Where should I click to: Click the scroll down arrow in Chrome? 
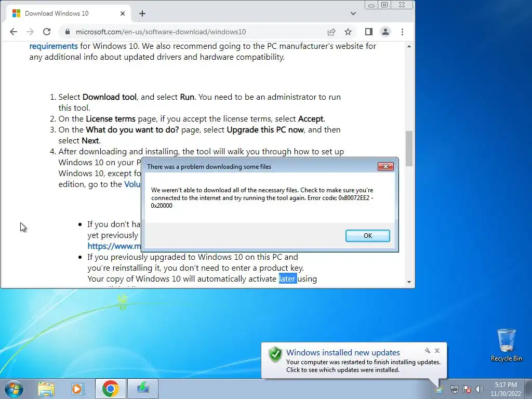tap(409, 282)
